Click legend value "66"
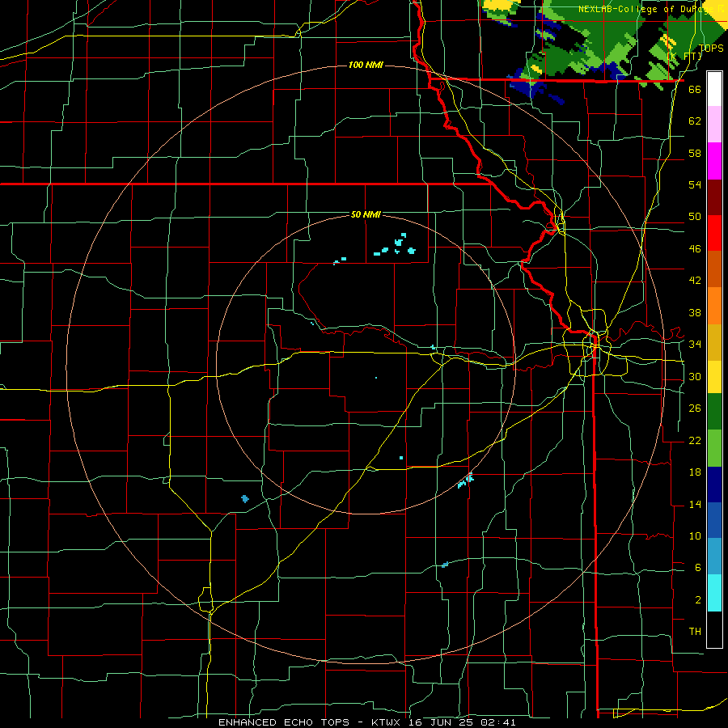This screenshot has width=728, height=728. click(x=695, y=90)
